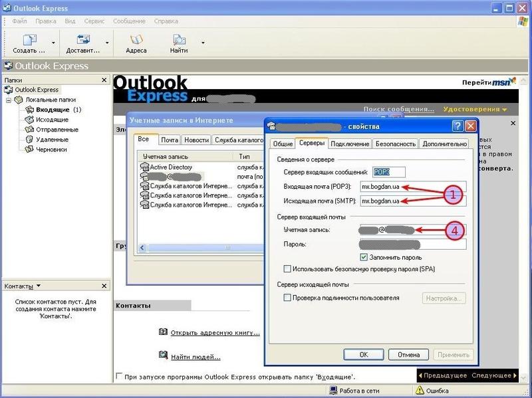Click the help question mark button in properties
This screenshot has width=532, height=398.
pyautogui.click(x=458, y=126)
